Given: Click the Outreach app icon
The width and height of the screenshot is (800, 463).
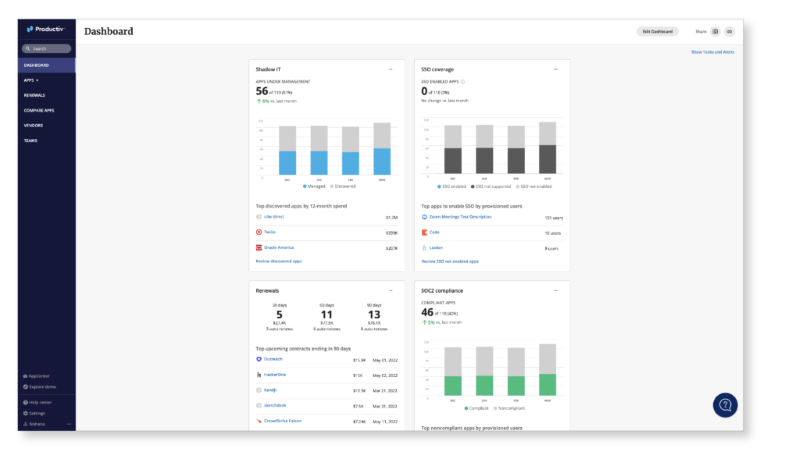Looking at the screenshot, I should coord(259,359).
